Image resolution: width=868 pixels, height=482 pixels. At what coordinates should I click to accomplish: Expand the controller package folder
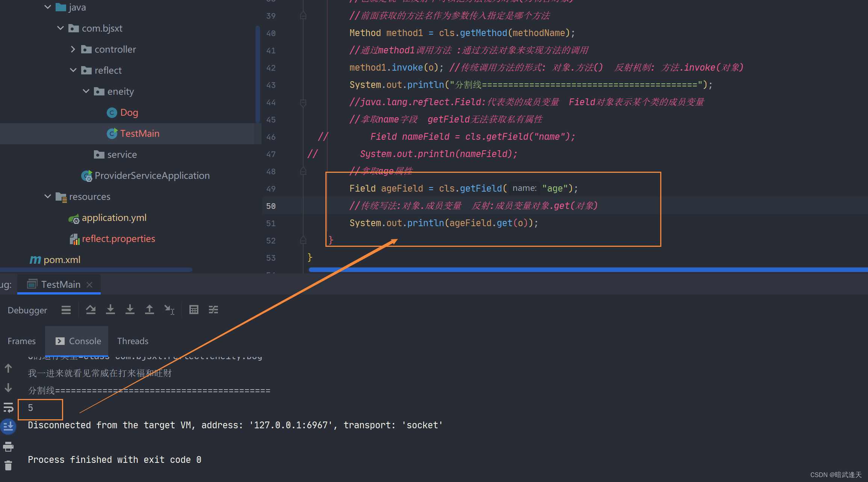pos(73,49)
